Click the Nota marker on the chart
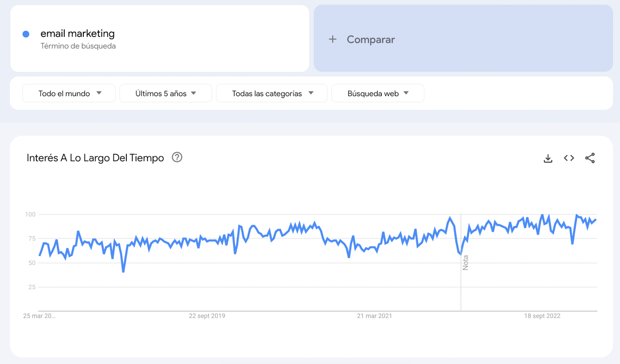This screenshot has width=620, height=364. [465, 263]
